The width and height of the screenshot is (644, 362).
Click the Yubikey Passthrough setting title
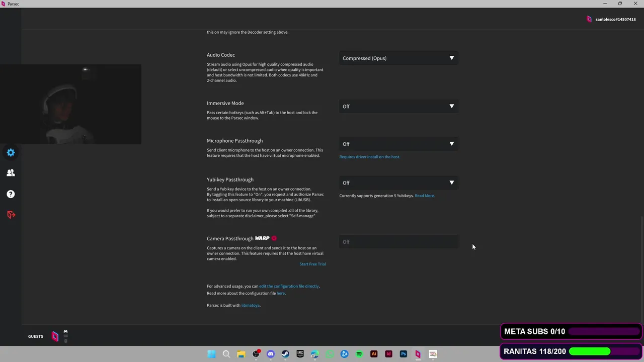pos(230,179)
